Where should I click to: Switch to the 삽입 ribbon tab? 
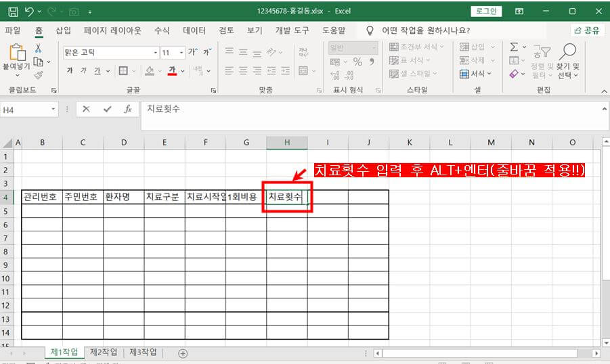pos(64,30)
